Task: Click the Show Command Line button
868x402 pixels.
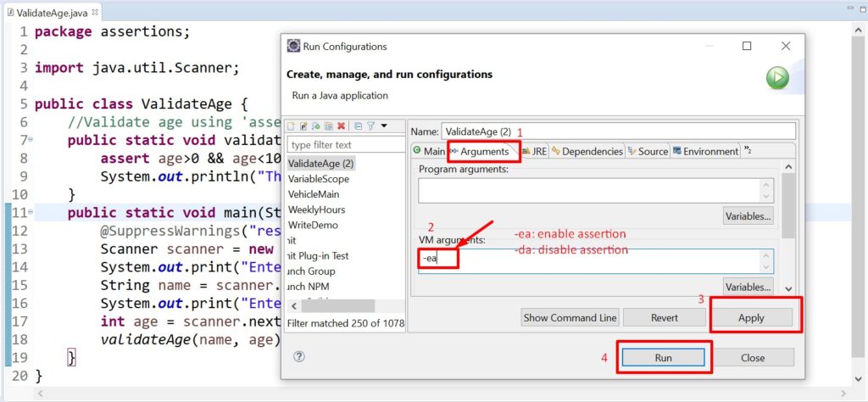Action: (x=570, y=317)
